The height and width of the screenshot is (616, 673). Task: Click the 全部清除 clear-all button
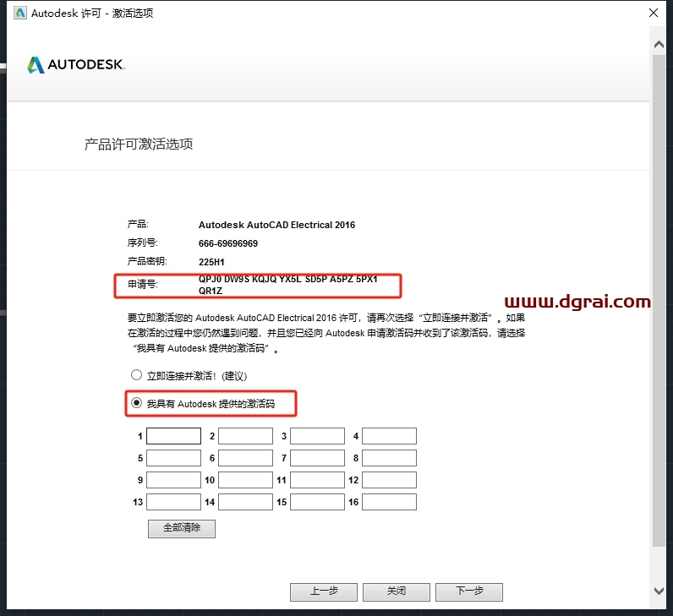[x=182, y=528]
